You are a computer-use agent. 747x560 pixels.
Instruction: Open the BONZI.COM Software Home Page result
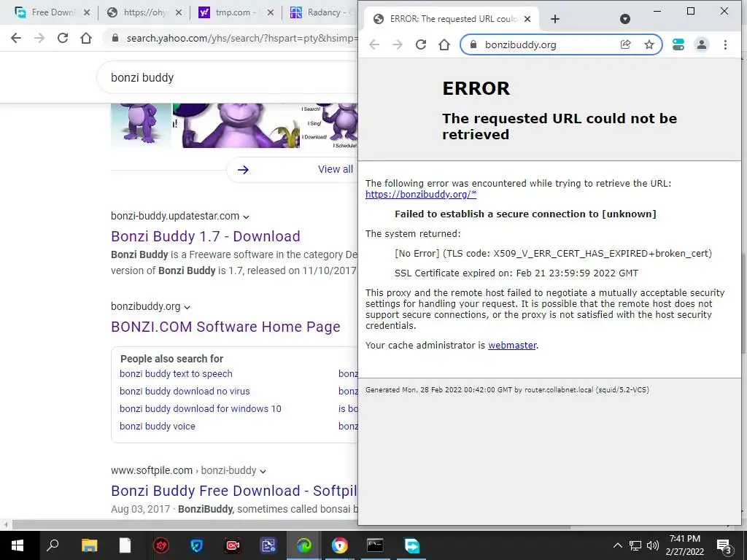point(225,327)
